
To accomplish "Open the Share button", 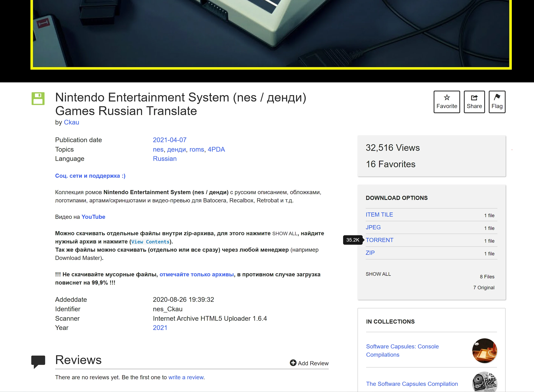I will pyautogui.click(x=474, y=102).
